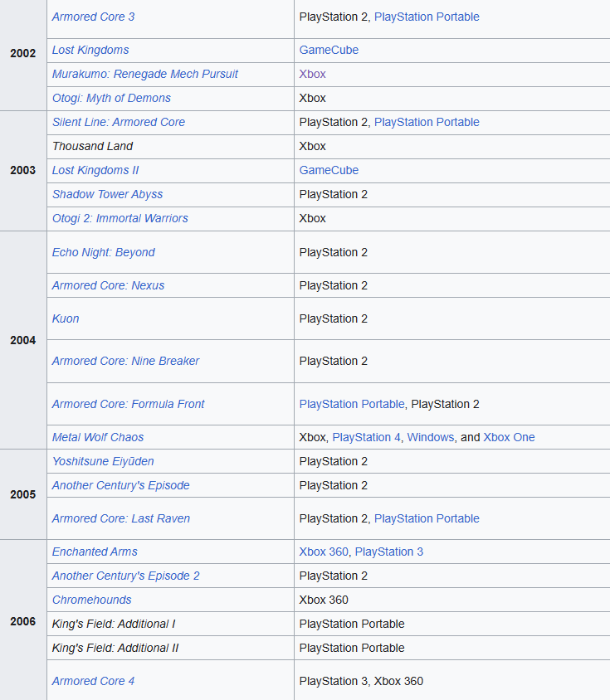Click PlayStation 3 link in Enchanted Arms row
The height and width of the screenshot is (700, 610).
[388, 552]
